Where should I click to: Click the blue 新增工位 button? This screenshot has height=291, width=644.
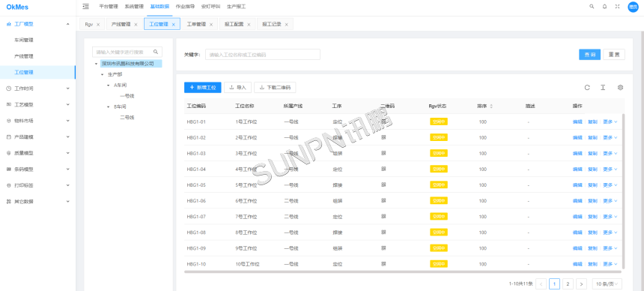tap(202, 87)
